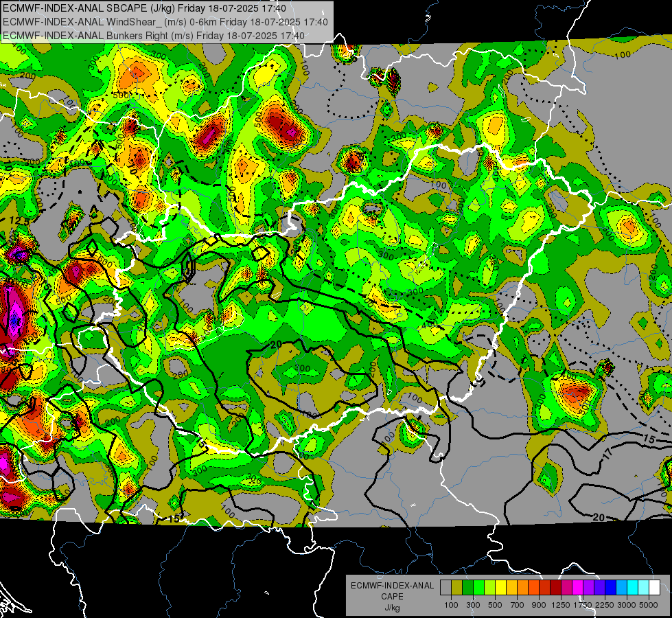Click the SBCAPE (J/kg) title line
Image resolution: width=672 pixels, height=618 pixels.
pyautogui.click(x=144, y=8)
